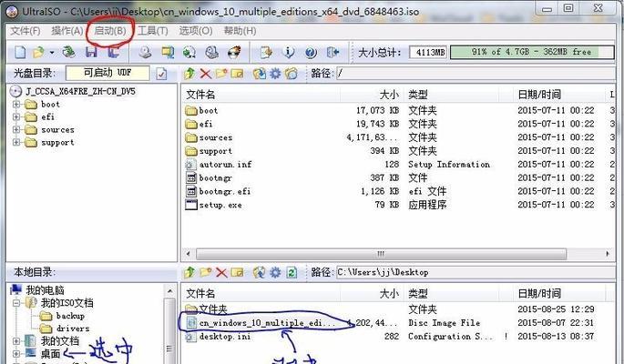The width and height of the screenshot is (624, 364).
Task: Expand the boot folder in image tree
Action: [16, 104]
